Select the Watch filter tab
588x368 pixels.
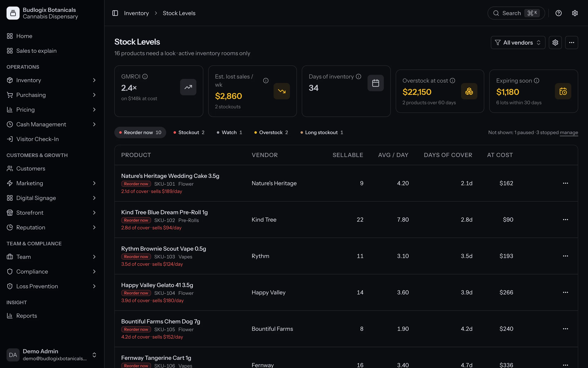229,132
